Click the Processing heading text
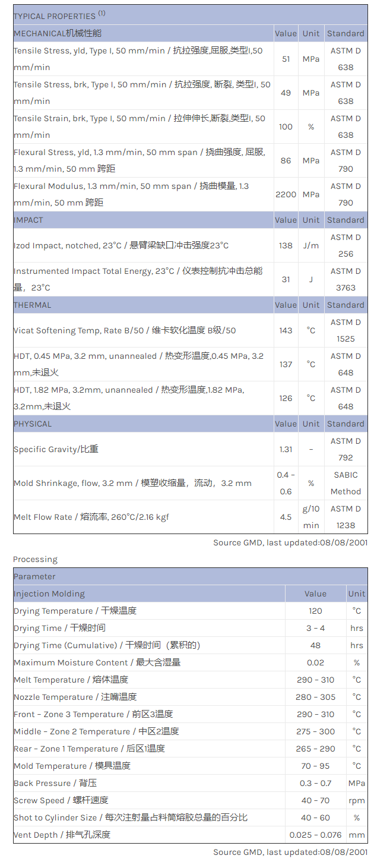Image resolution: width=374 pixels, height=868 pixels. tap(35, 559)
